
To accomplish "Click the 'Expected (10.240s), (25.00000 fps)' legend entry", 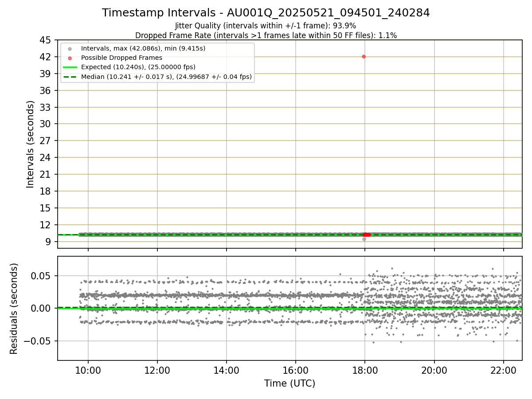I will tap(138, 67).
